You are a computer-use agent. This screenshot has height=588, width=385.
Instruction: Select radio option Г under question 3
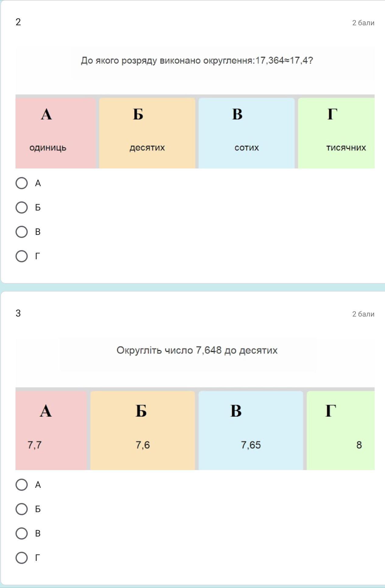(22, 558)
